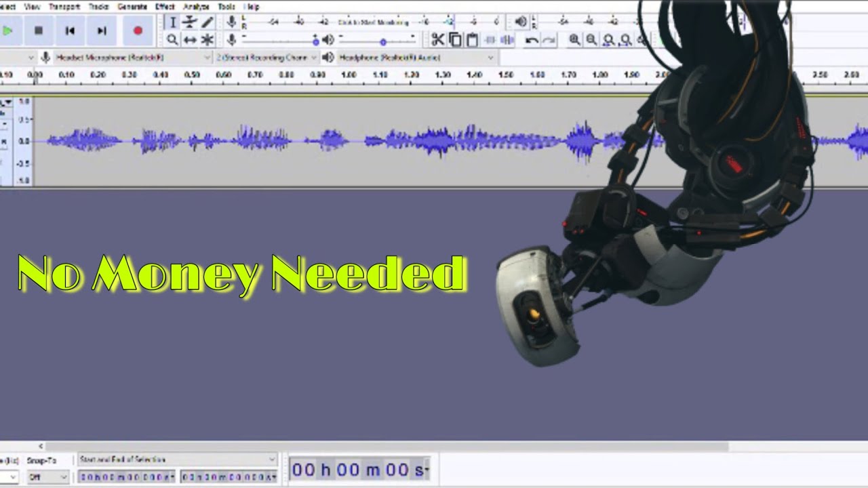Image resolution: width=868 pixels, height=488 pixels.
Task: Undo the last action
Action: point(532,40)
